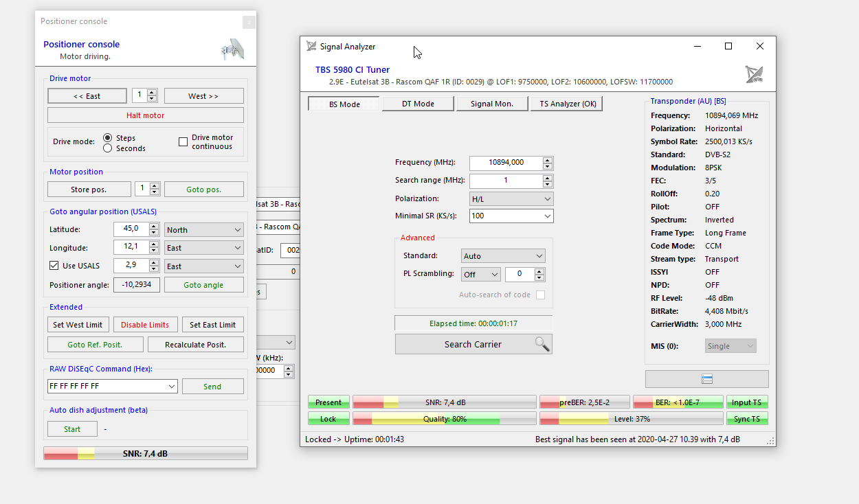Click the Sync TS indicator
This screenshot has width=859, height=504.
(x=747, y=419)
